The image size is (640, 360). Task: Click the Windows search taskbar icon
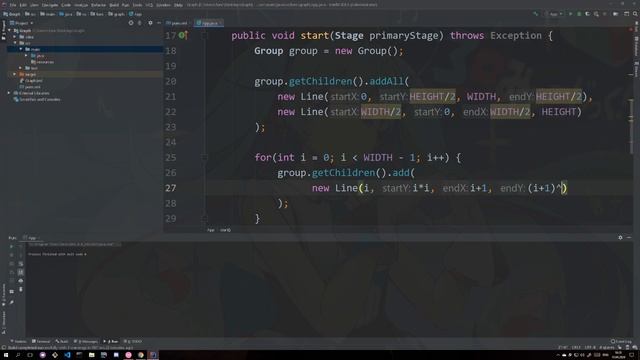click(x=18, y=355)
